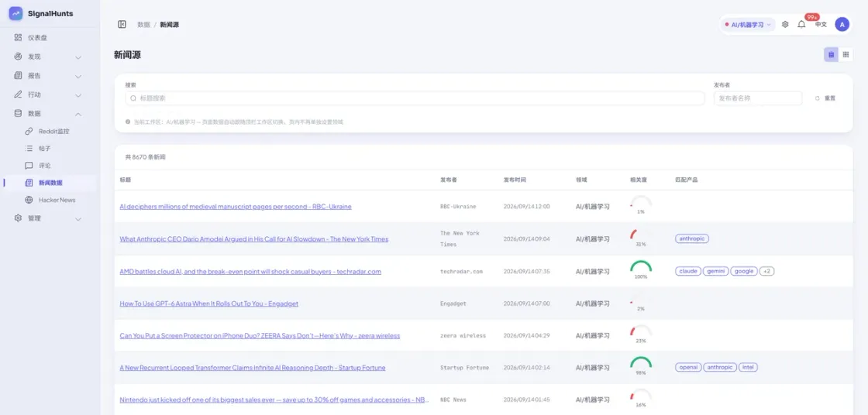Click the anthropic tag in NYT row
Viewport: 868px width, 415px height.
click(692, 238)
